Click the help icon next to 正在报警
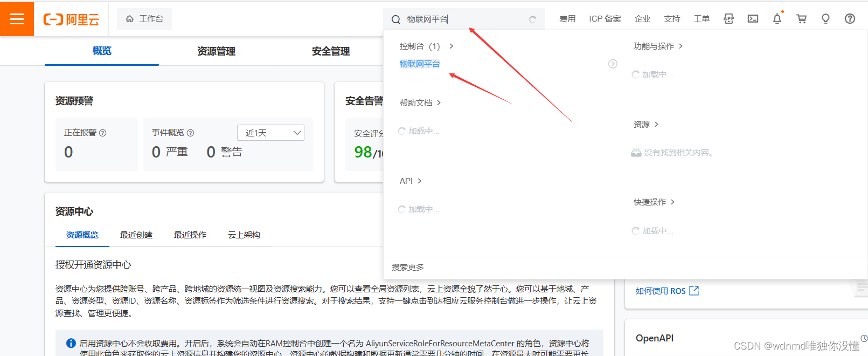This screenshot has width=868, height=356. point(102,133)
